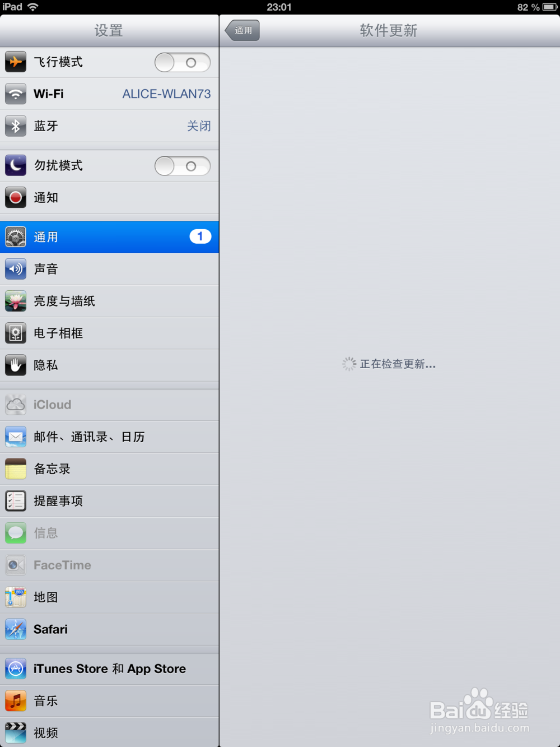Click the checking-for-updates spinner
Viewport: 560px width, 747px height.
pyautogui.click(x=348, y=364)
